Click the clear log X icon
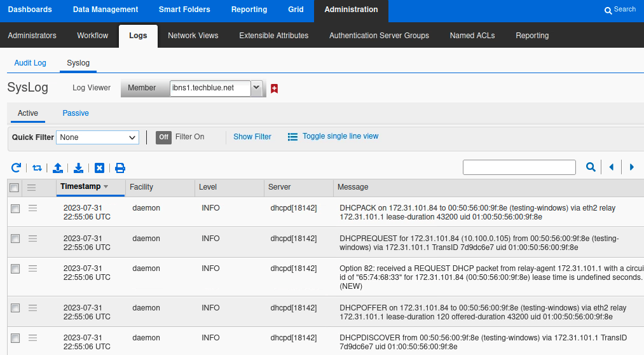This screenshot has width=644, height=355. pyautogui.click(x=99, y=168)
